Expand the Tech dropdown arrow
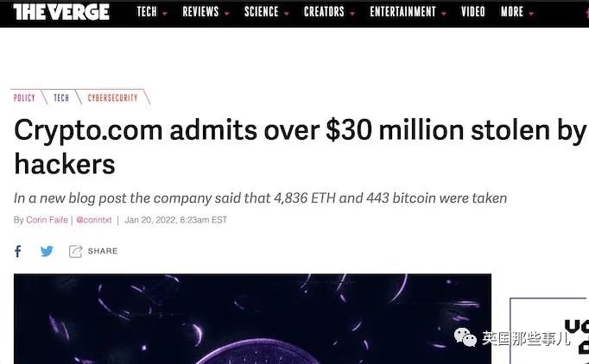 (164, 14)
